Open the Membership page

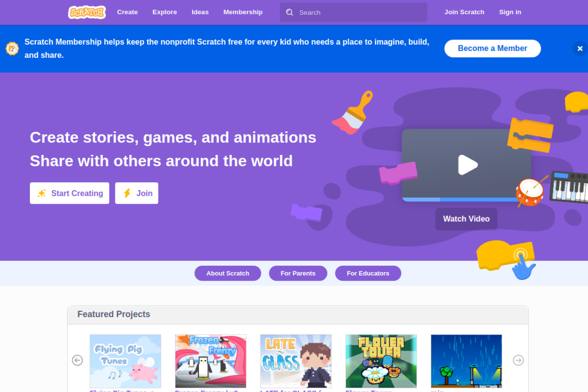point(243,12)
